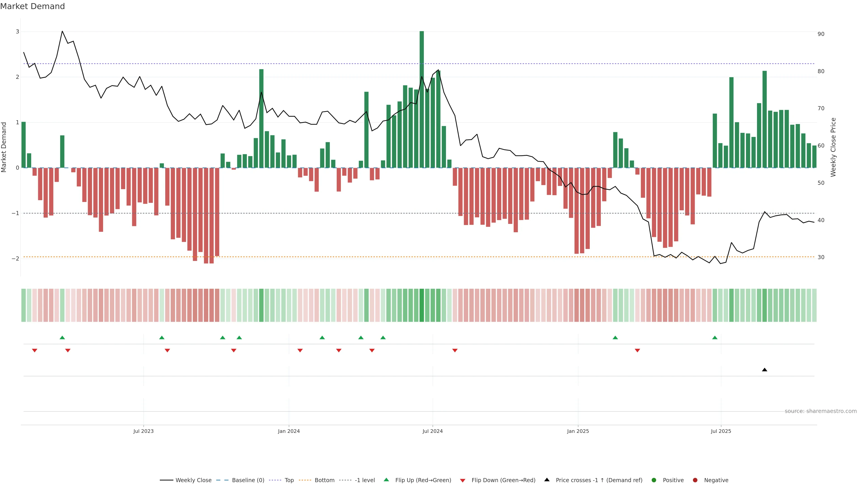868x488 pixels.
Task: Click the last green Flip Up marker near Jul 2025
Action: [715, 338]
